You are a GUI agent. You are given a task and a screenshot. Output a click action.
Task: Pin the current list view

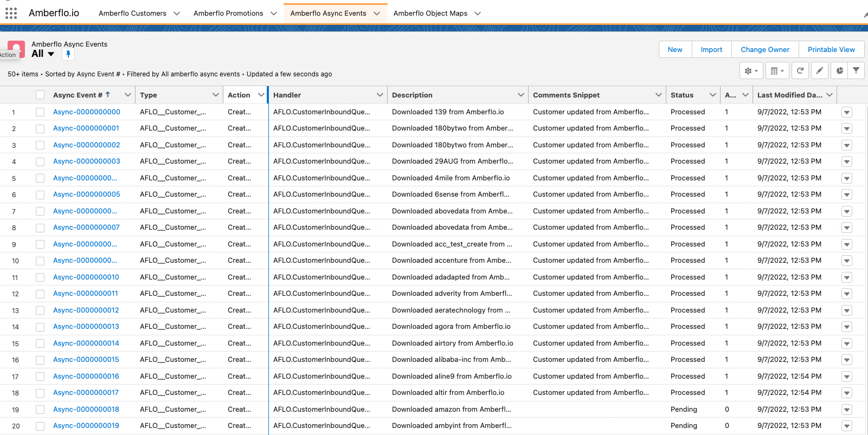pyautogui.click(x=68, y=54)
